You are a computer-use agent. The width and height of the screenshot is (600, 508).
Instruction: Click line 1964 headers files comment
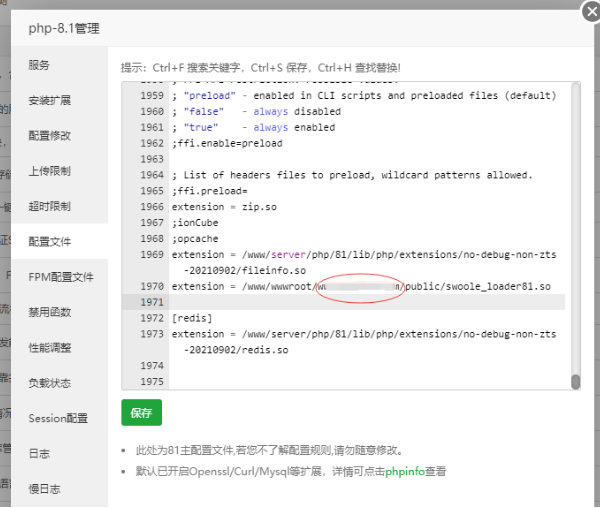pos(352,175)
